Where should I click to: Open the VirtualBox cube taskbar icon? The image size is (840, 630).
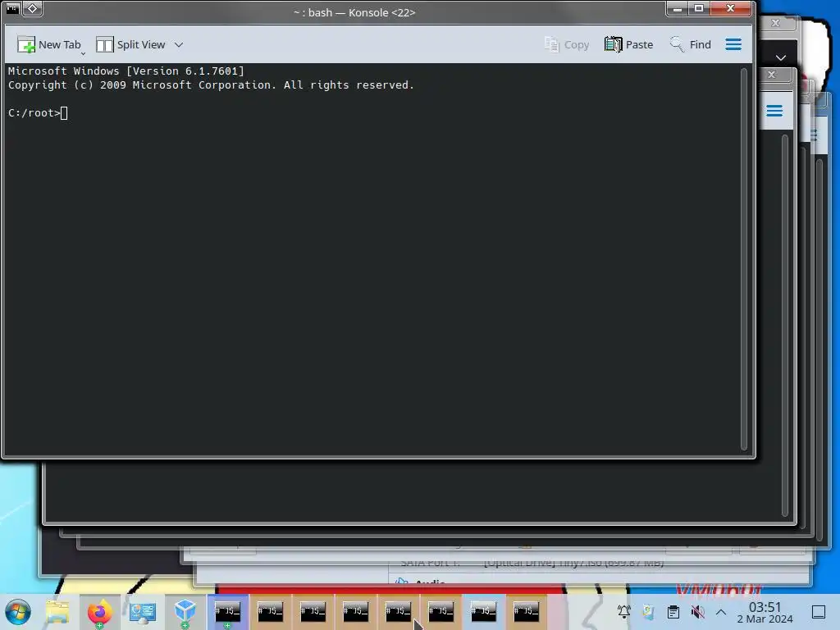pos(185,612)
